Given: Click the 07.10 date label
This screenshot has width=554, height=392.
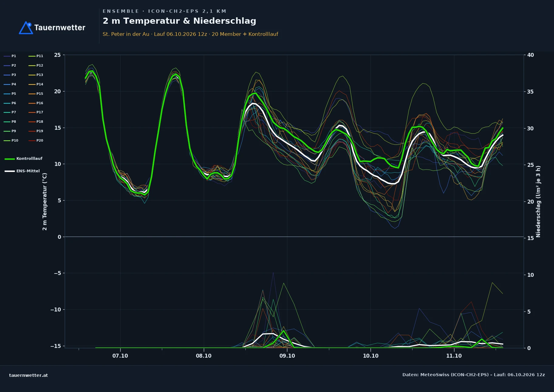Looking at the screenshot, I should [120, 356].
